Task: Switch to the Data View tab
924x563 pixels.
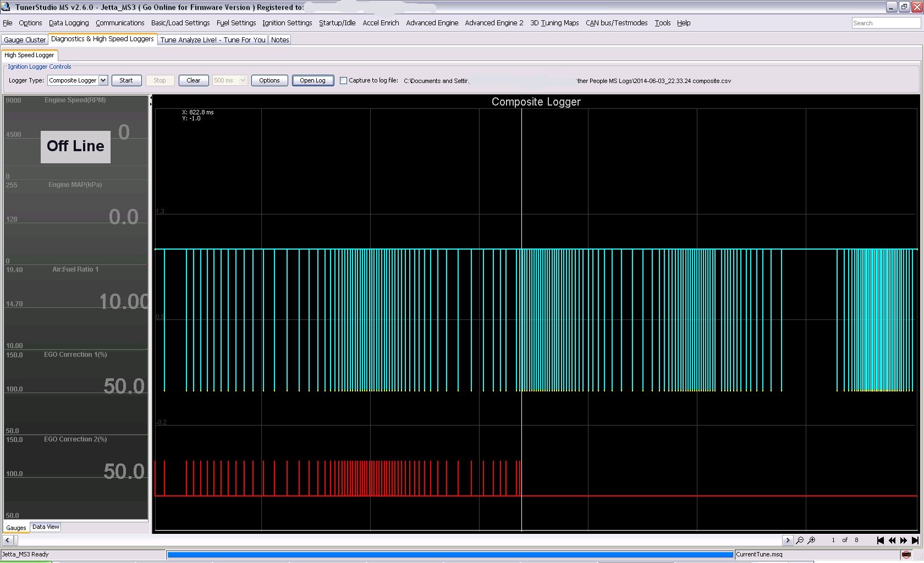Action: 46,527
